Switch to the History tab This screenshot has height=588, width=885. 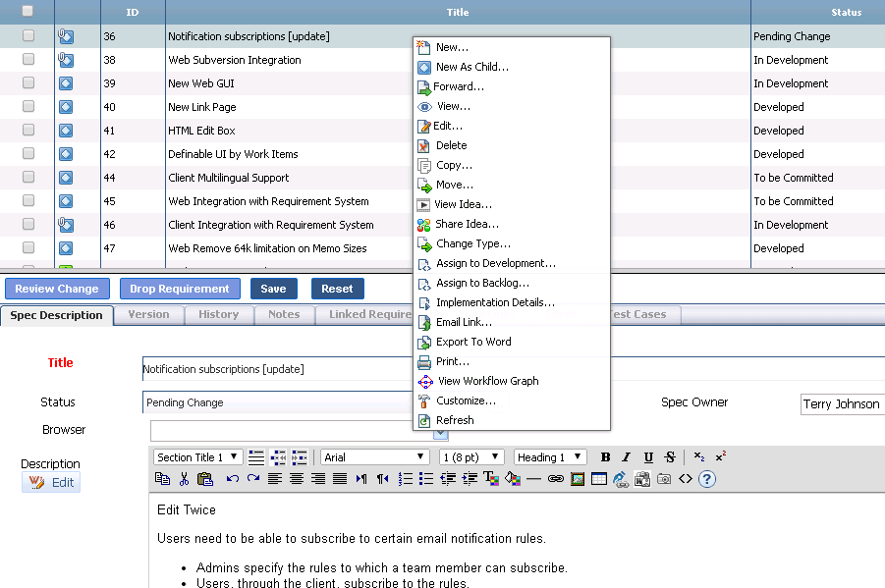218,315
